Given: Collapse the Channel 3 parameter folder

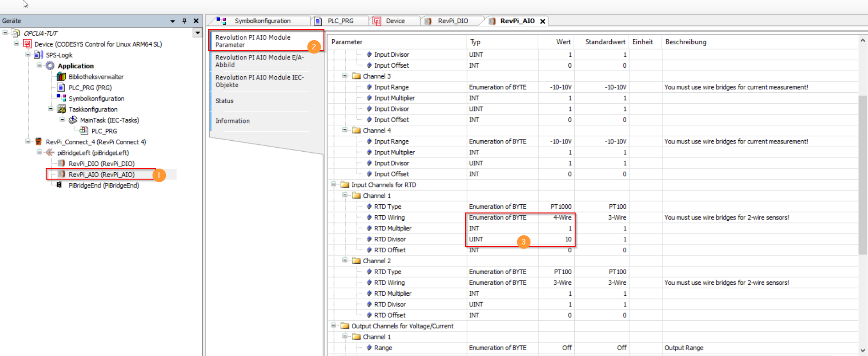Looking at the screenshot, I should (345, 76).
